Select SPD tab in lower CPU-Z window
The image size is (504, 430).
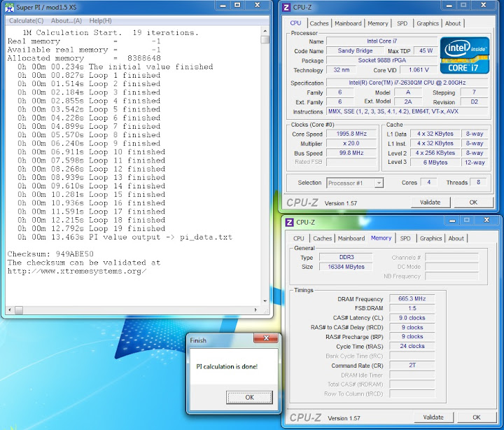click(405, 238)
